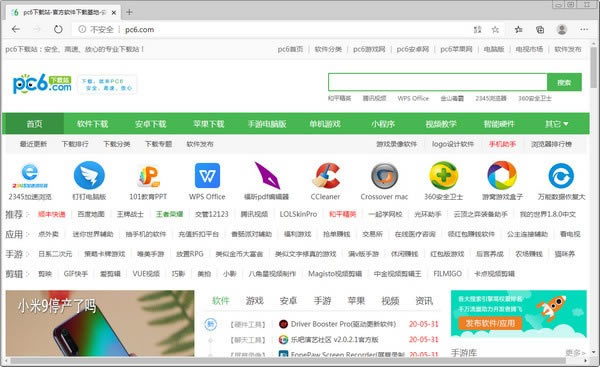Open the Collections icon in the toolbar
Screen dimensions: 600x367
coord(540,29)
